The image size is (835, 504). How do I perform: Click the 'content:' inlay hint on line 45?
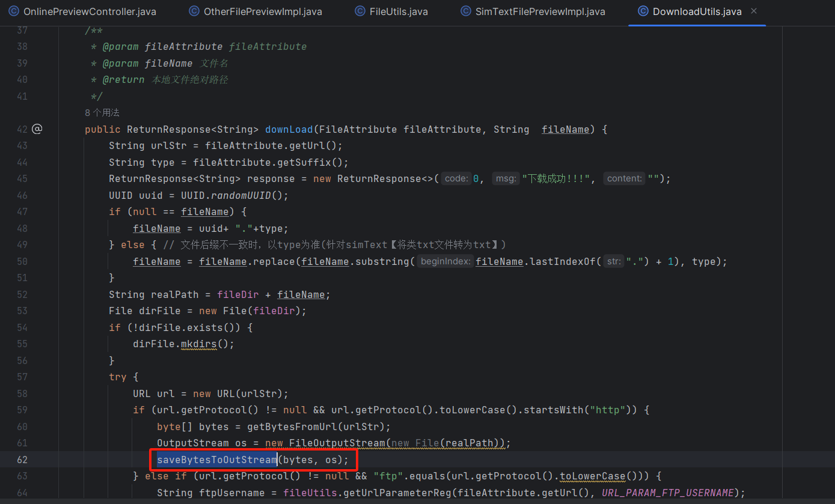[x=624, y=178]
